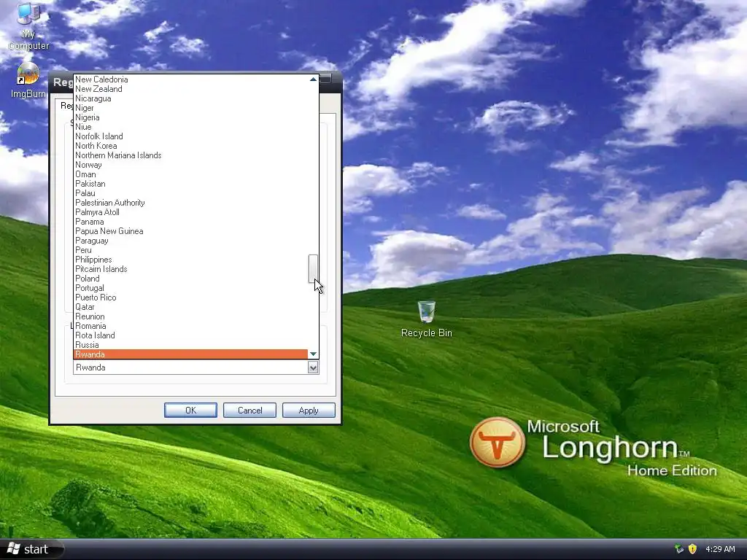Open the ImgBurn desktop shortcut

click(28, 80)
